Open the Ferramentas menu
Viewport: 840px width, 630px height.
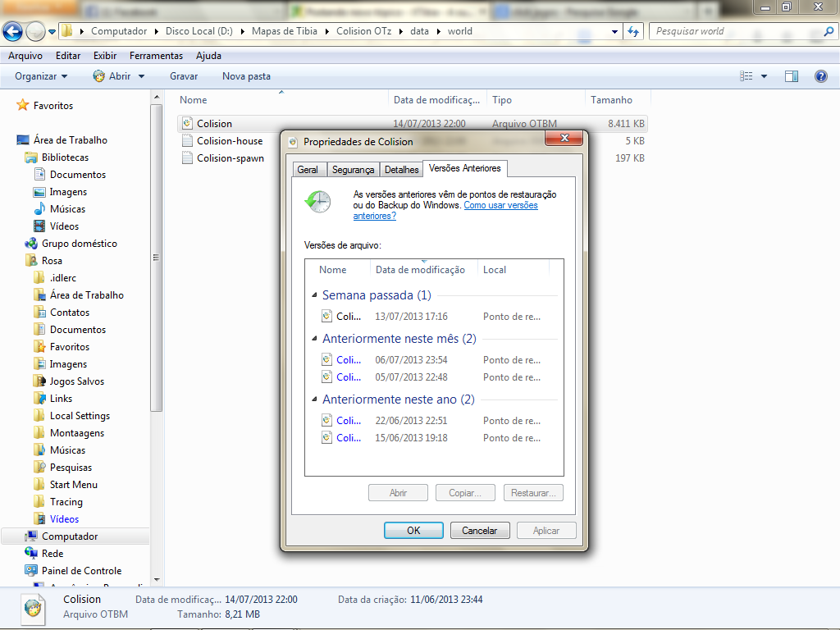coord(156,56)
